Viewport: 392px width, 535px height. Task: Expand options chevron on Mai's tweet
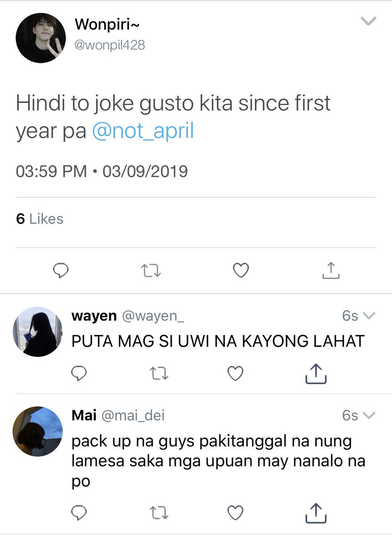coord(370,416)
